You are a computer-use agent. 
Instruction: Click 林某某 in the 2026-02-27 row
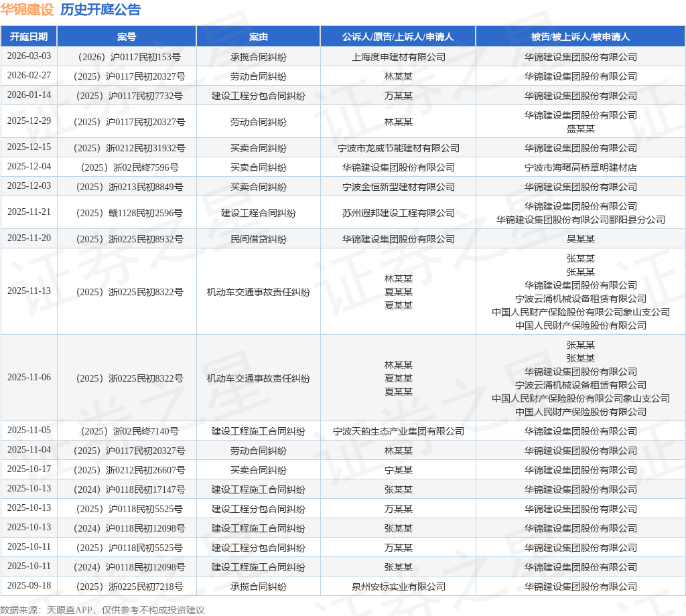pyautogui.click(x=398, y=76)
